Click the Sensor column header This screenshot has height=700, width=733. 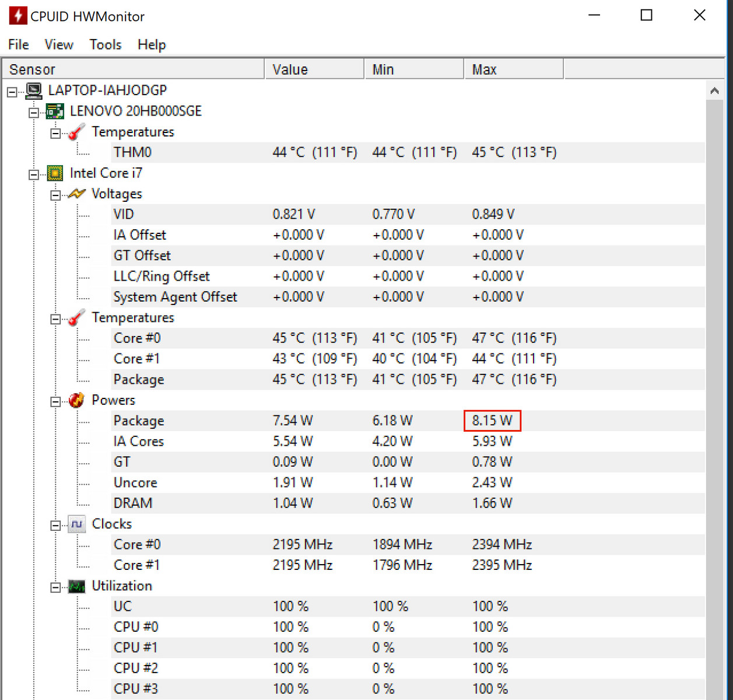click(x=134, y=69)
